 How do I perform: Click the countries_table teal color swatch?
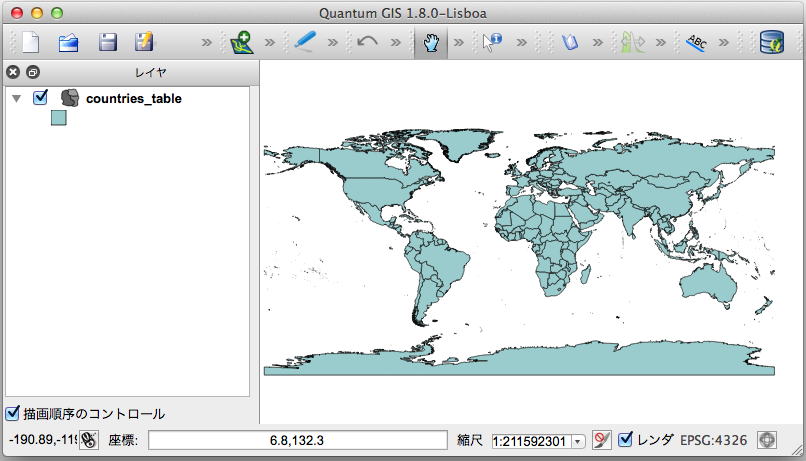pos(58,118)
